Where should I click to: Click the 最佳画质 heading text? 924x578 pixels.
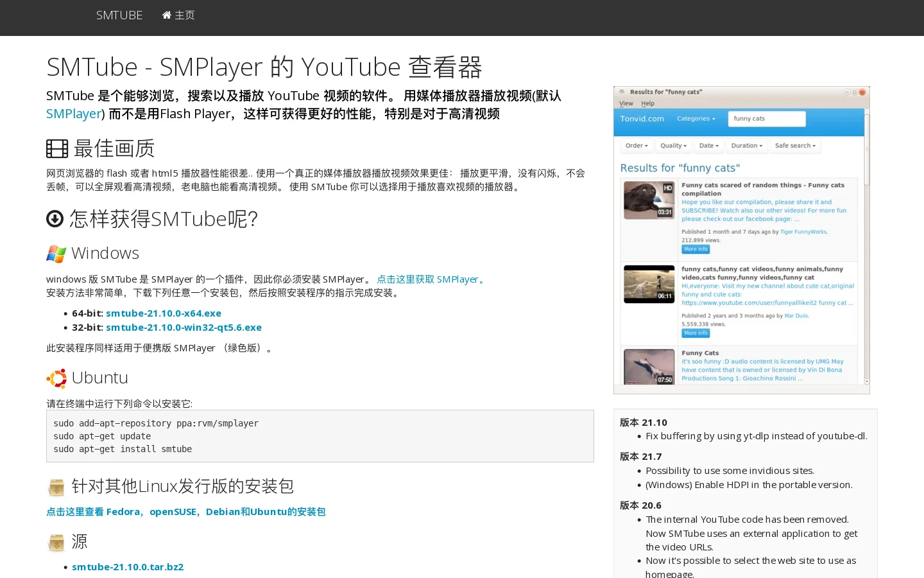tap(114, 149)
